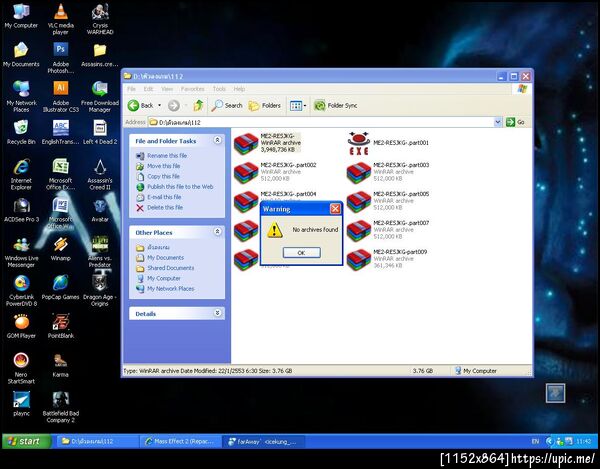Image resolution: width=600 pixels, height=469 pixels.
Task: Open My Documents desktop icon
Action: tap(21, 54)
